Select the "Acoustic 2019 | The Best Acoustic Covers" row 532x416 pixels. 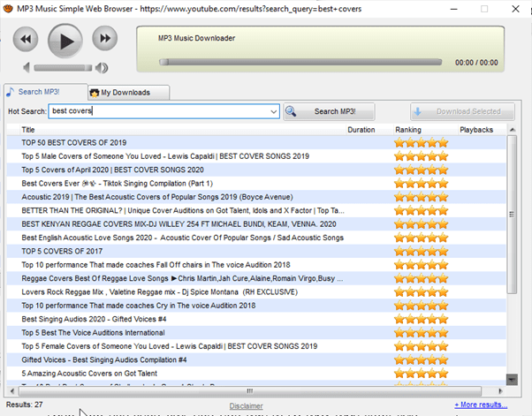tap(256, 197)
